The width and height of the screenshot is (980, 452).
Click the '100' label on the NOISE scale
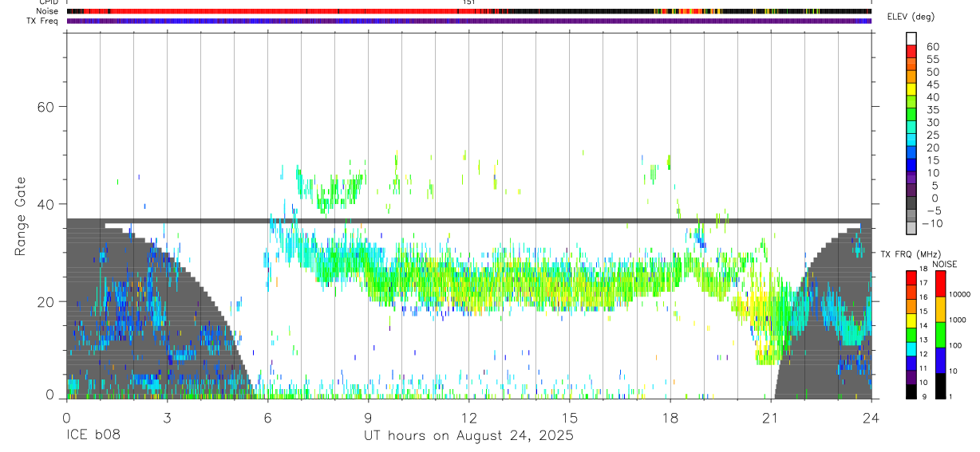point(955,345)
